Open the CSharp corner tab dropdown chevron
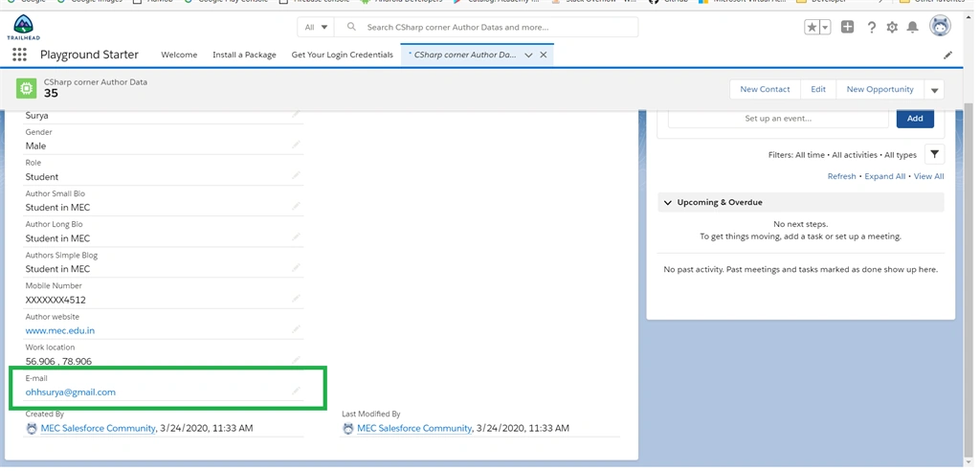The height and width of the screenshot is (471, 980). [x=528, y=55]
